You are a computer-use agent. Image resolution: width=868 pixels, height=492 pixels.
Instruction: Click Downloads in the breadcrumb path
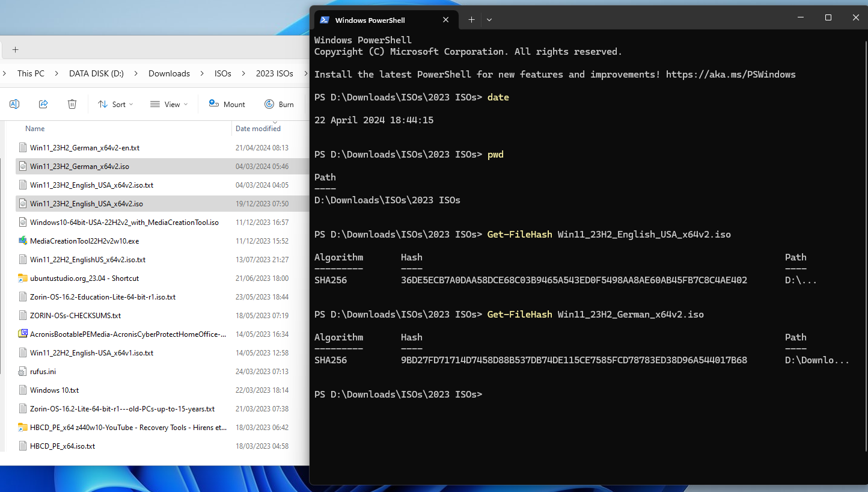pyautogui.click(x=169, y=73)
